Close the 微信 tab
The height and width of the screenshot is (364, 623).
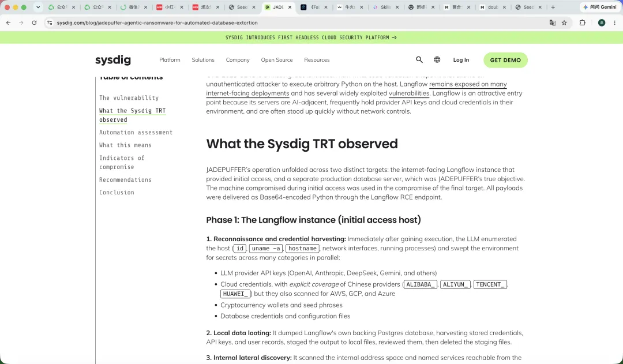click(x=146, y=7)
